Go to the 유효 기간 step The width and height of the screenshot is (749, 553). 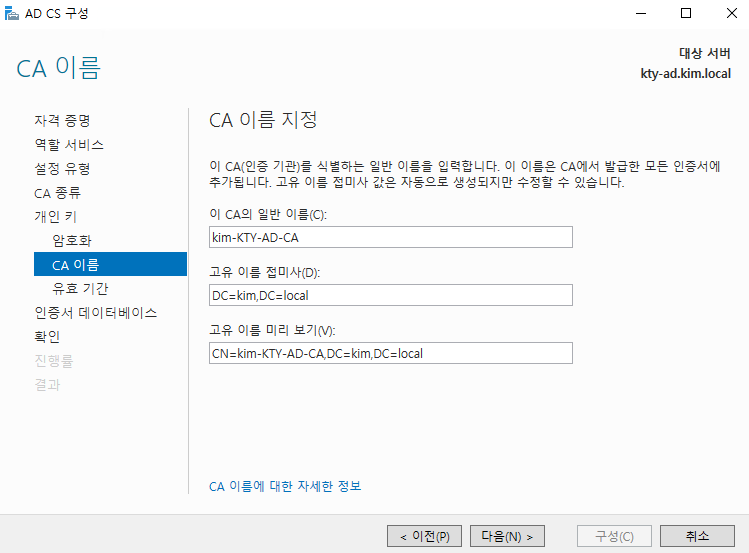80,288
